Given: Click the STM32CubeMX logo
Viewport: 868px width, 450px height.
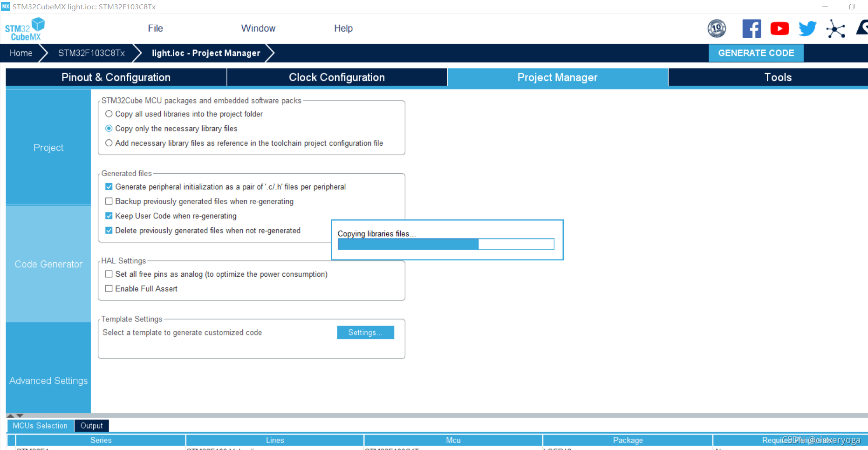Looking at the screenshot, I should (x=25, y=29).
